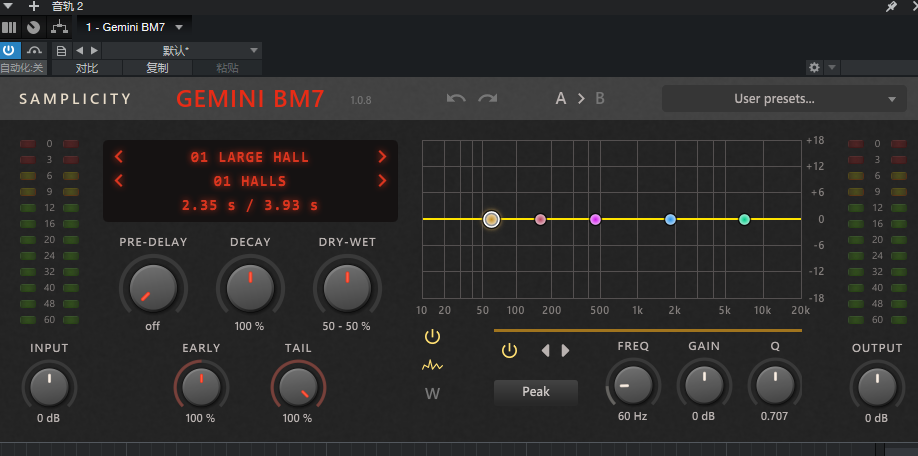The image size is (918, 456).
Task: Click the mixer columns icon
Action: (x=9, y=27)
